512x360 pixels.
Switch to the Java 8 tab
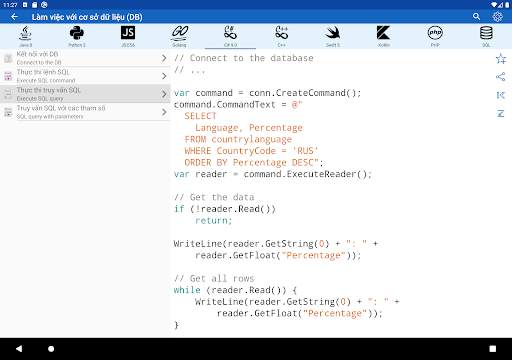pyautogui.click(x=26, y=36)
